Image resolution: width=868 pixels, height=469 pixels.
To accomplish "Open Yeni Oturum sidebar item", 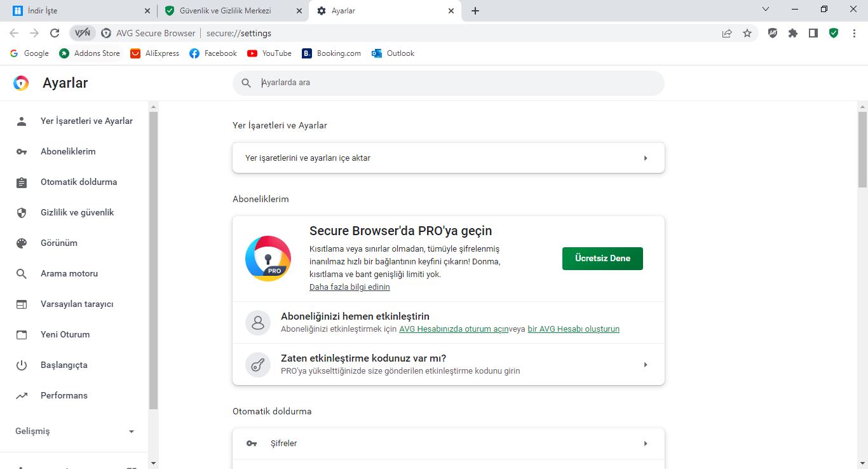I will pos(75,334).
